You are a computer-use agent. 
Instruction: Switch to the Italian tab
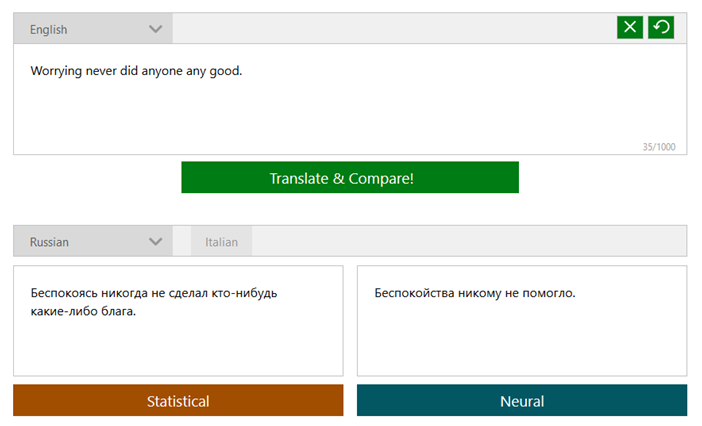[221, 241]
